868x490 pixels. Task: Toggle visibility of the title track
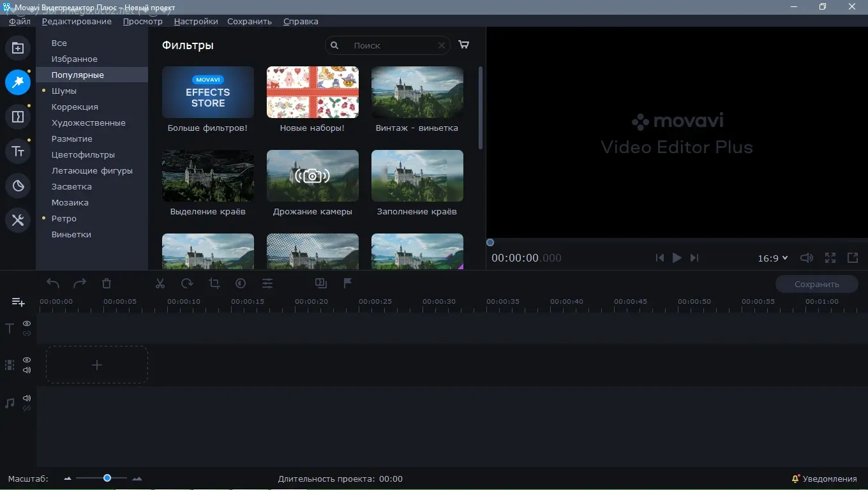pyautogui.click(x=27, y=323)
